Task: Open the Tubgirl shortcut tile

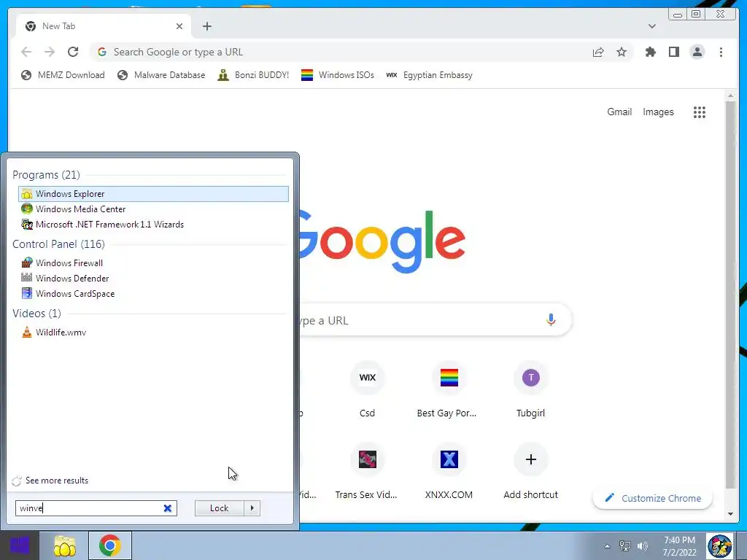Action: point(531,391)
